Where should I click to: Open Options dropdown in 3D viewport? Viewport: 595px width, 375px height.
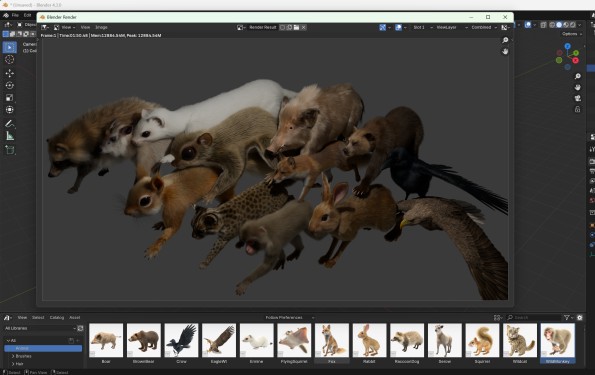click(x=571, y=34)
